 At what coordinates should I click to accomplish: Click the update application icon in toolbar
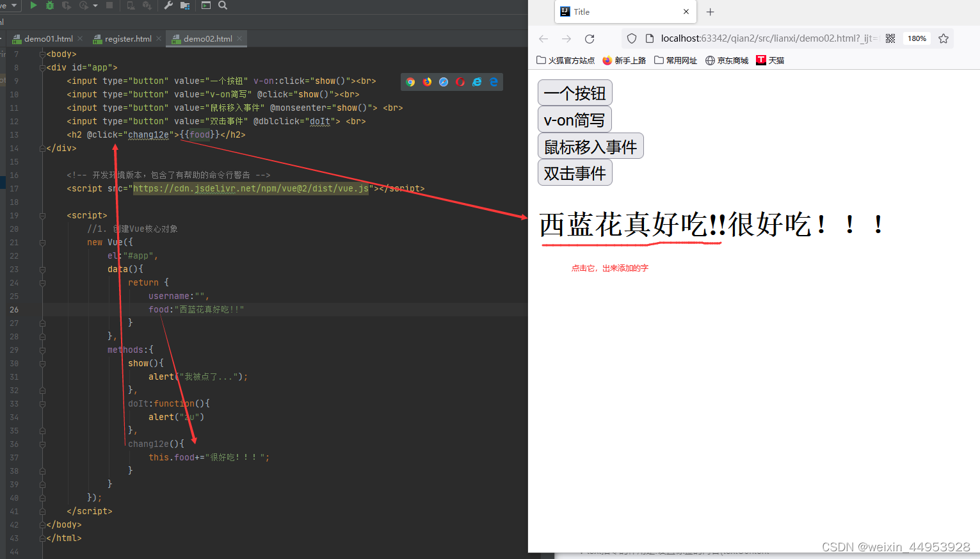[x=131, y=5]
